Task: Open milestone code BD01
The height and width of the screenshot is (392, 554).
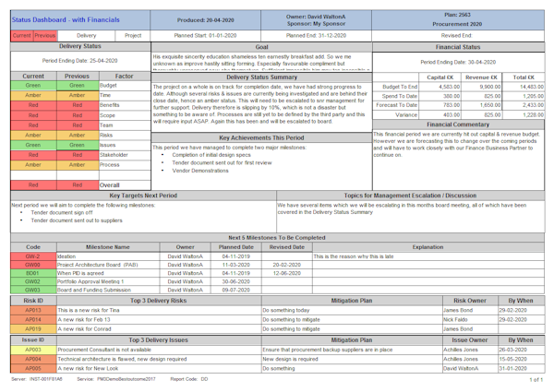Action: click(x=32, y=273)
